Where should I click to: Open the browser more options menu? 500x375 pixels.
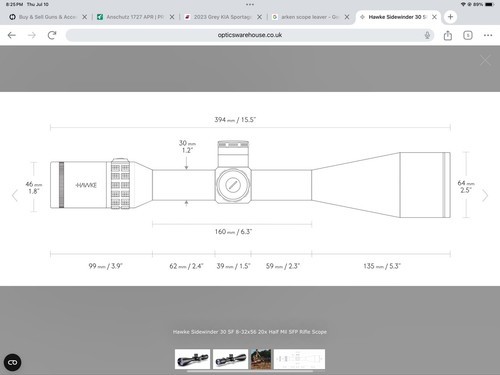[x=488, y=35]
